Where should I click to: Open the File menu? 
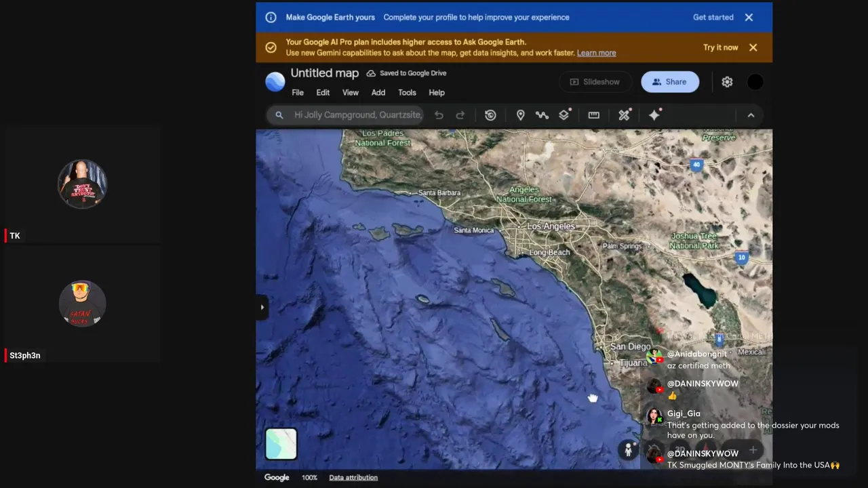click(298, 93)
